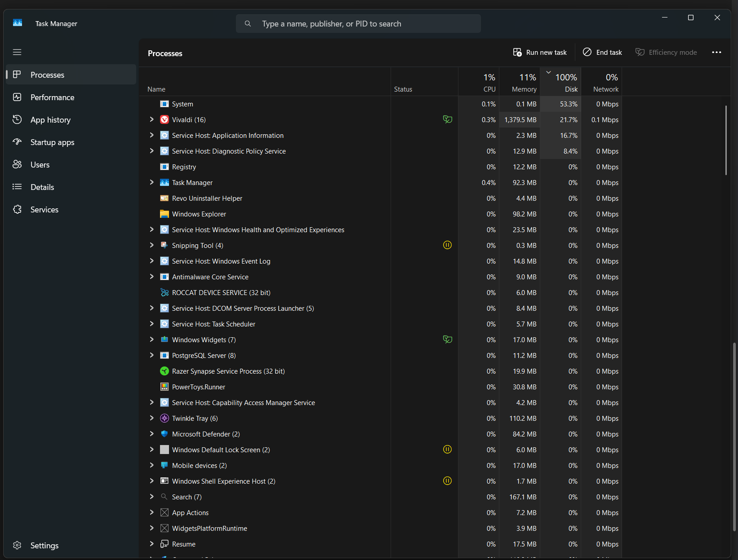Screen dimensions: 738x560
Task: Sort by the Network column header
Action: coord(601,82)
